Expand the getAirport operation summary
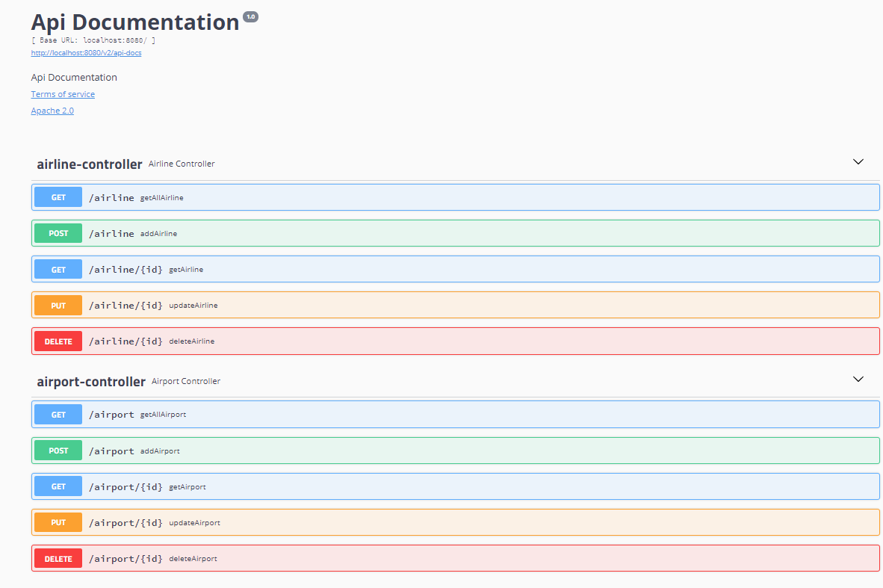Image resolution: width=883 pixels, height=588 pixels. pyautogui.click(x=455, y=486)
